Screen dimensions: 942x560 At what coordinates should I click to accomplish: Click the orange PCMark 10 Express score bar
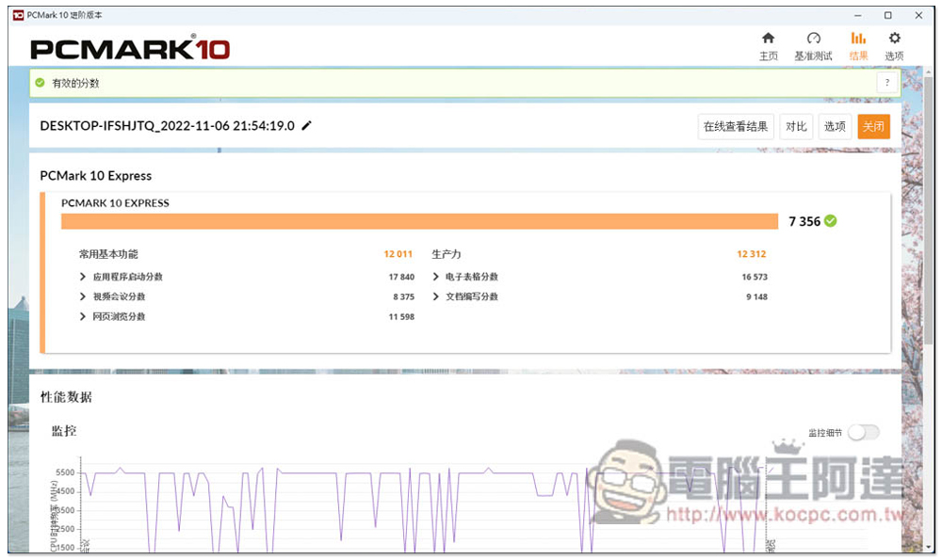[419, 221]
